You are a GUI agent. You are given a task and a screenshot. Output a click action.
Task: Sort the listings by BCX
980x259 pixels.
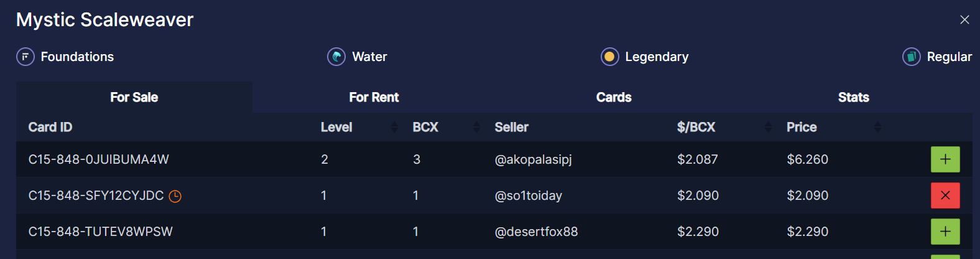(x=476, y=128)
